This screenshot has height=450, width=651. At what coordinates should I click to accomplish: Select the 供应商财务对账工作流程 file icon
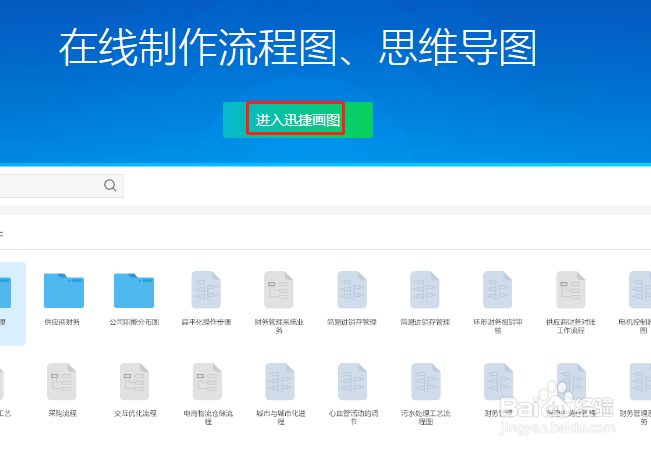(x=570, y=290)
